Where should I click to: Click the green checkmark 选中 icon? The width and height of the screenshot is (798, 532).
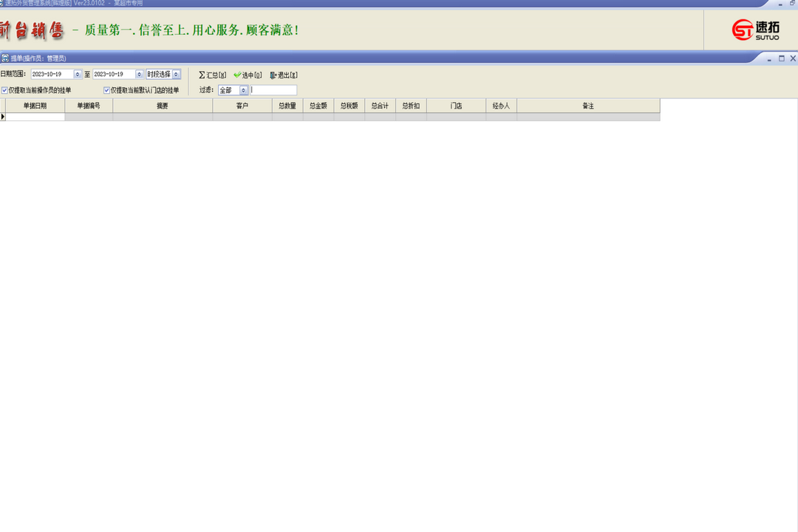(237, 75)
